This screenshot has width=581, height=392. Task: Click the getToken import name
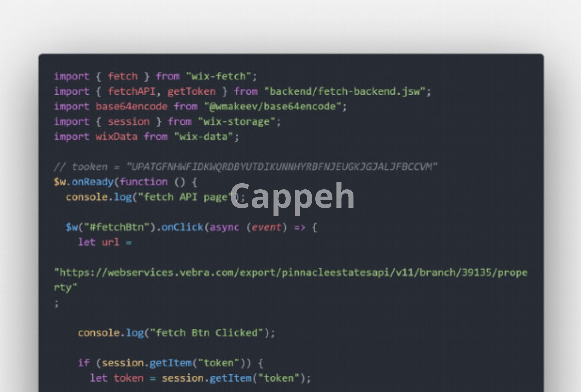[x=192, y=91]
